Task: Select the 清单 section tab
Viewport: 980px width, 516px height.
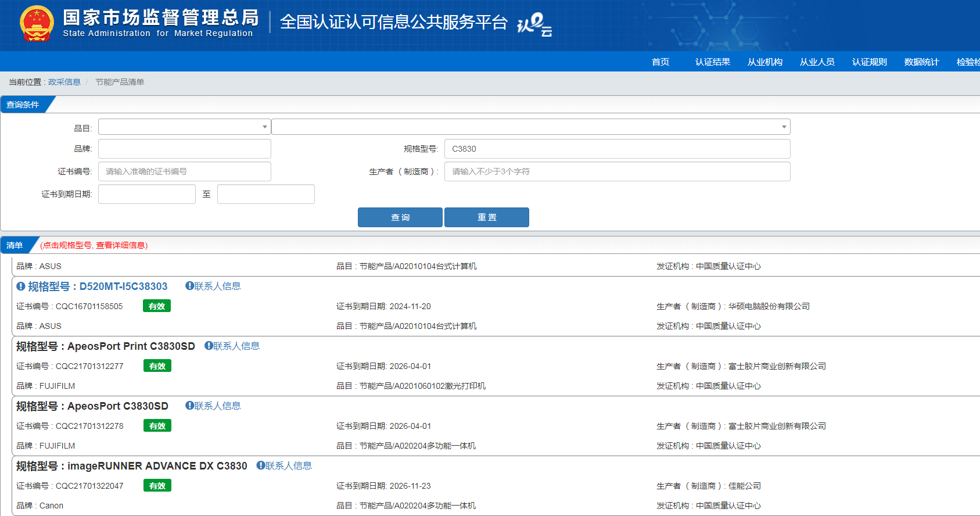Action: [15, 245]
